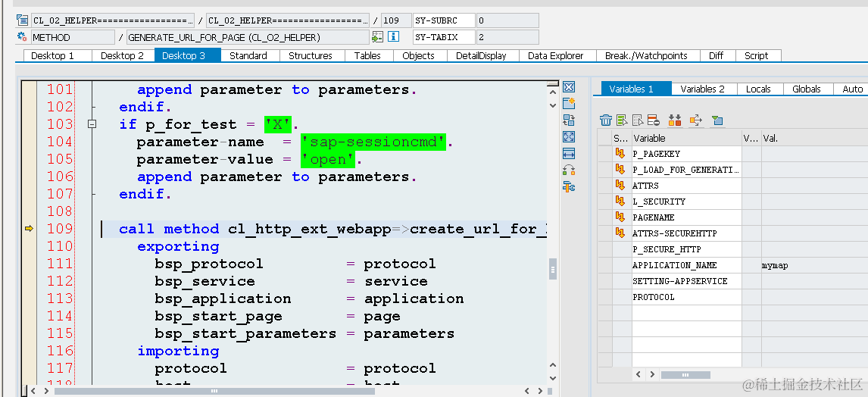868x397 pixels.
Task: Switch to Locals tab
Action: click(x=758, y=89)
